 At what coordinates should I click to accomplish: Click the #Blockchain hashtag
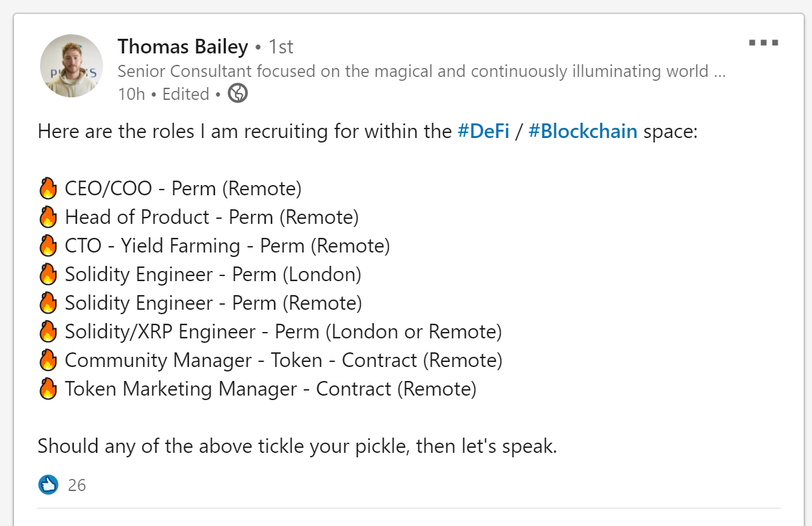pyautogui.click(x=582, y=132)
